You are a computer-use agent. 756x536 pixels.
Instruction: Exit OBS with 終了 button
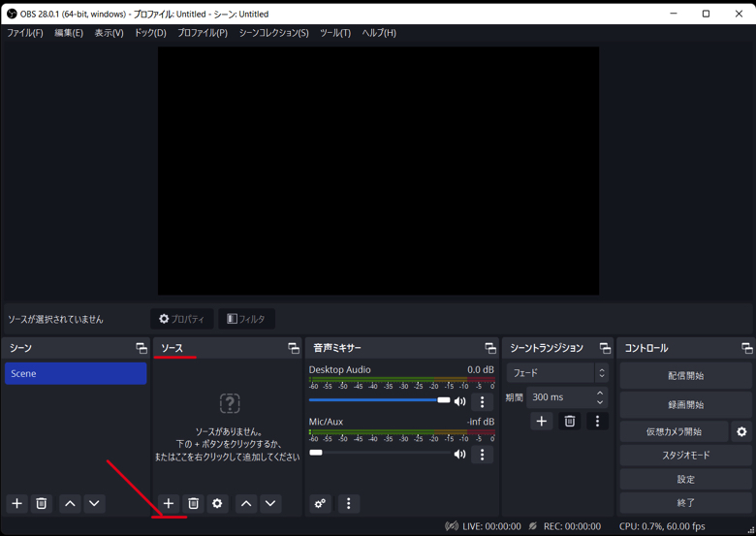[685, 503]
